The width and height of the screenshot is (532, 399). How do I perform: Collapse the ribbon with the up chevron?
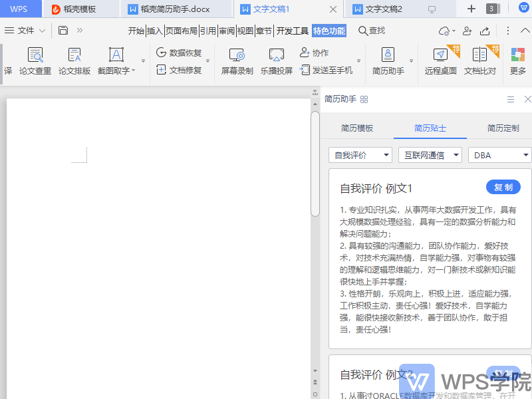525,31
